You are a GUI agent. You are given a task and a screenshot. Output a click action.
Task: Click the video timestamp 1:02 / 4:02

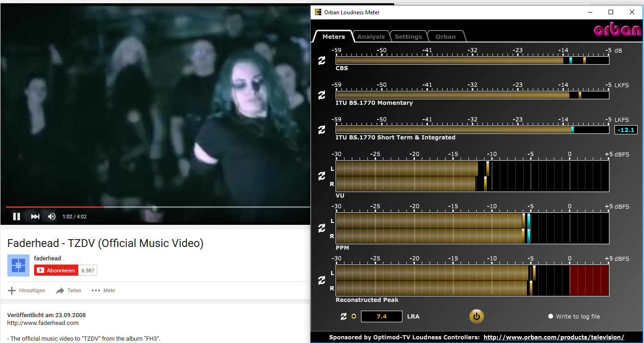[x=74, y=217]
